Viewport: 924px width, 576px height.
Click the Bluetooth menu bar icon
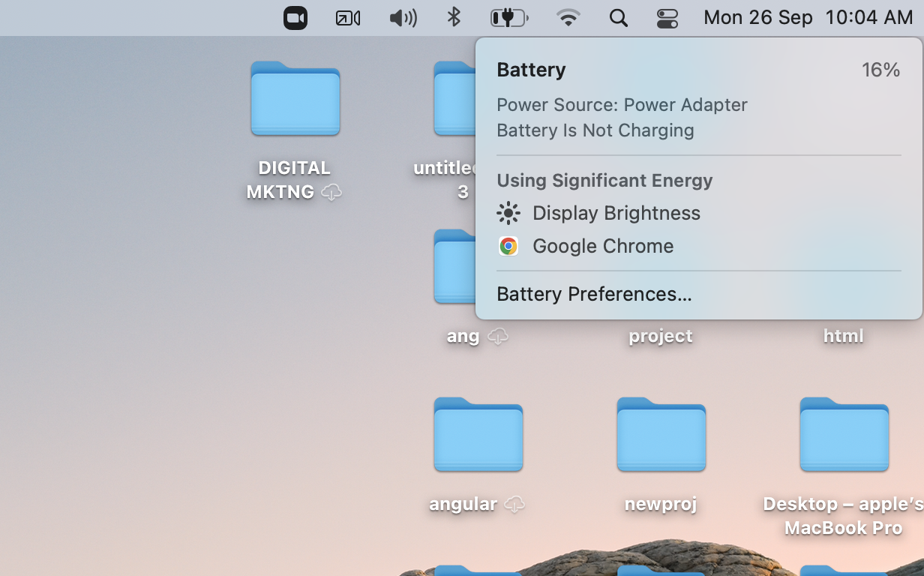coord(452,17)
